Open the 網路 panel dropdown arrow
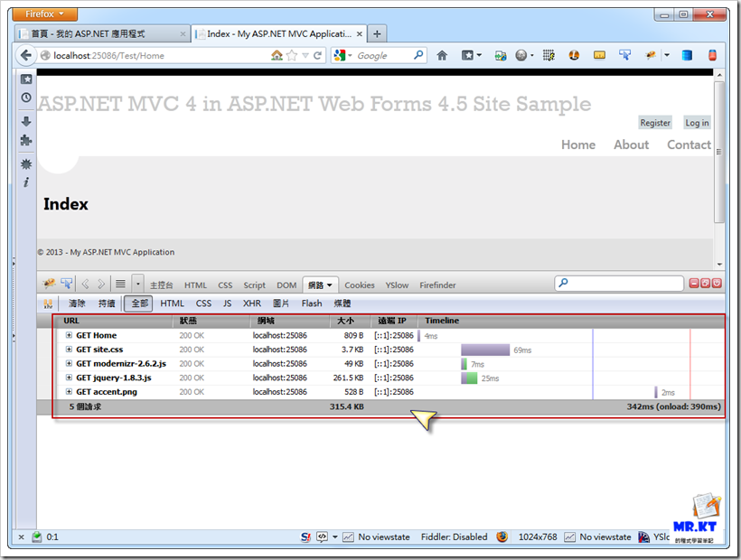Viewport: 741px width, 560px height. pyautogui.click(x=330, y=285)
